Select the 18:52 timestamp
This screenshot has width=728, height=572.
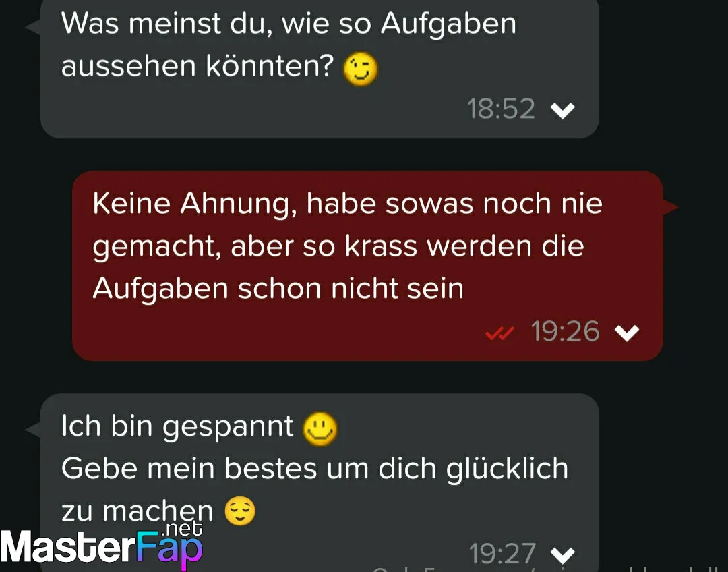(500, 109)
